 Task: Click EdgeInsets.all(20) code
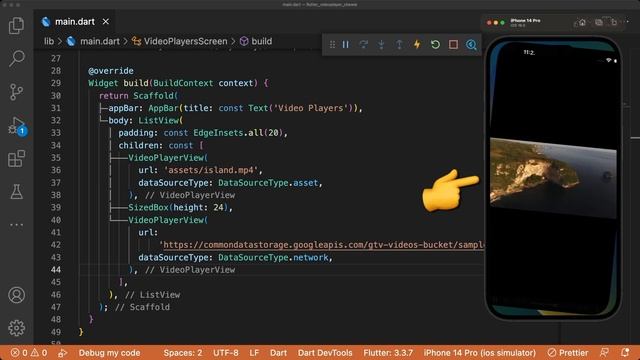coord(238,133)
